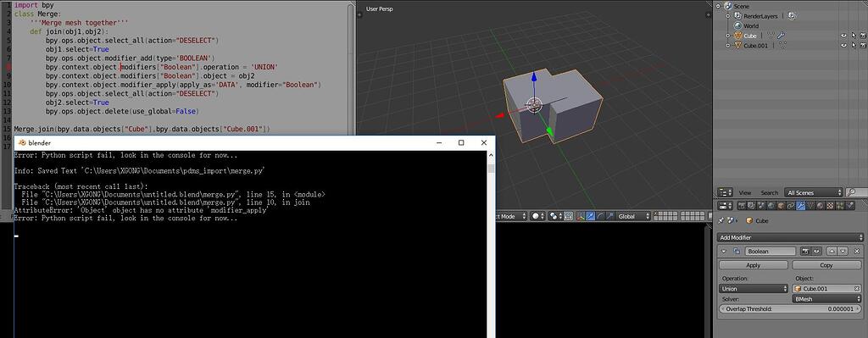Click the wrench modifier icon beside Cube
This screenshot has height=338, width=868.
(781, 36)
